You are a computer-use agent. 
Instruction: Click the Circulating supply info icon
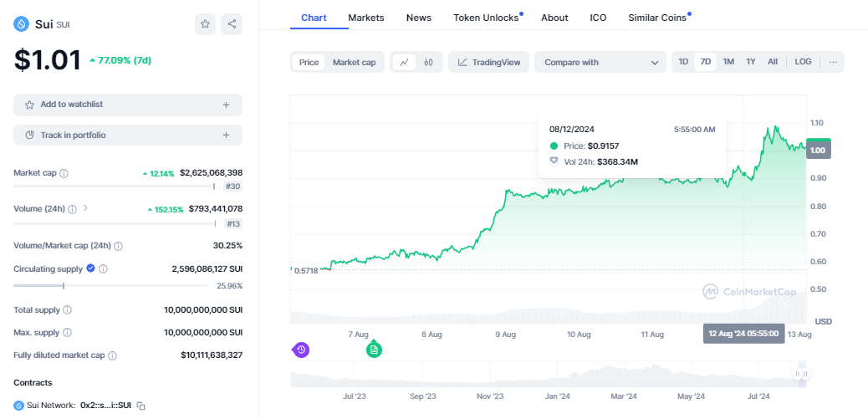coord(103,269)
